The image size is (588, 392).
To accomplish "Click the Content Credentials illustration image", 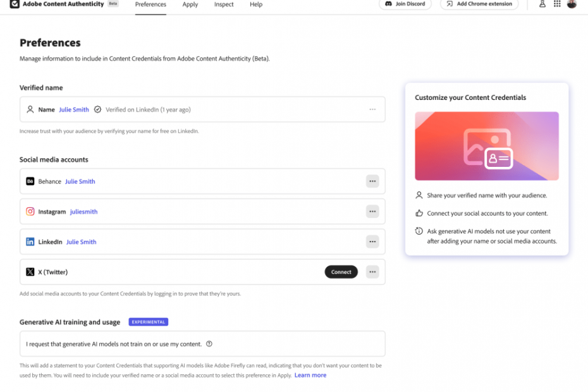I will [487, 146].
